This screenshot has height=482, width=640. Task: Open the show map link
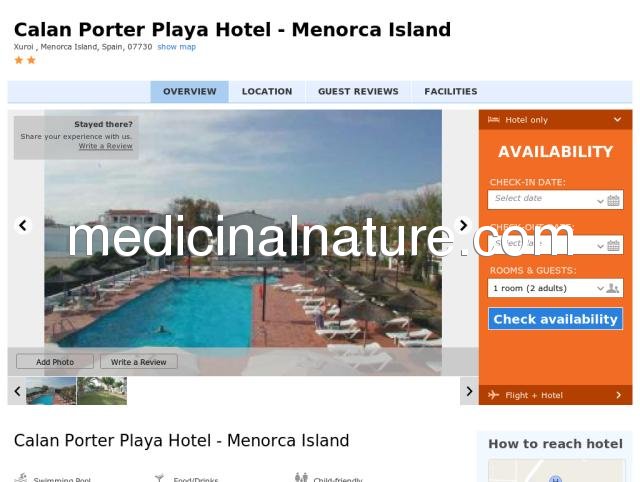point(177,47)
